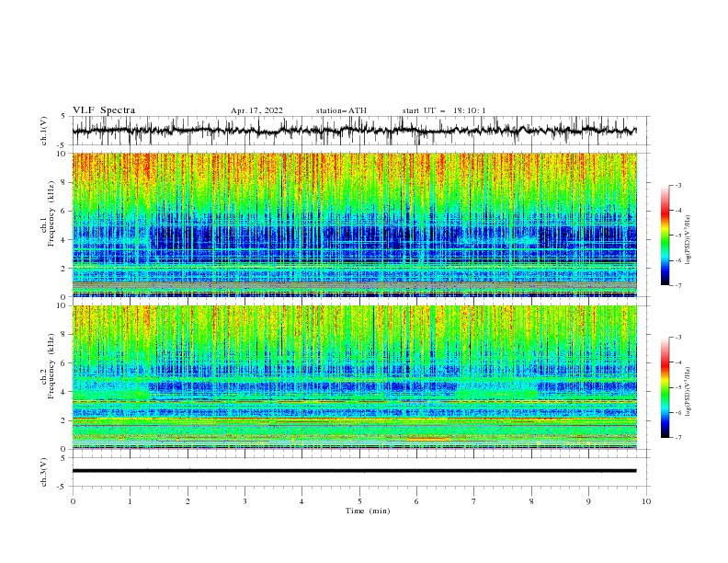Click the "5" tick on the time axis
The width and height of the screenshot is (728, 563).
tap(359, 501)
